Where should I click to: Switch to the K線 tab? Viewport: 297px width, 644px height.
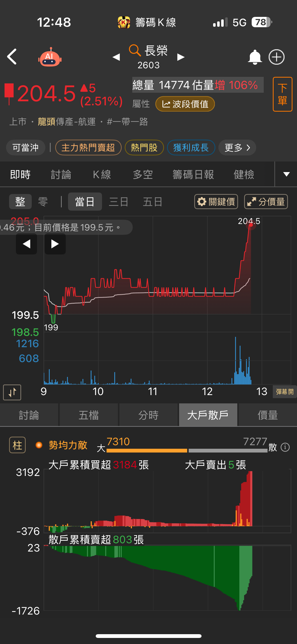[x=102, y=174]
